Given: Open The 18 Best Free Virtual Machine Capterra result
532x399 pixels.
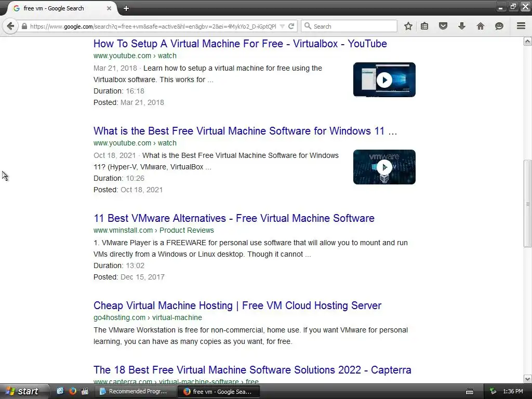Looking at the screenshot, I should (252, 370).
